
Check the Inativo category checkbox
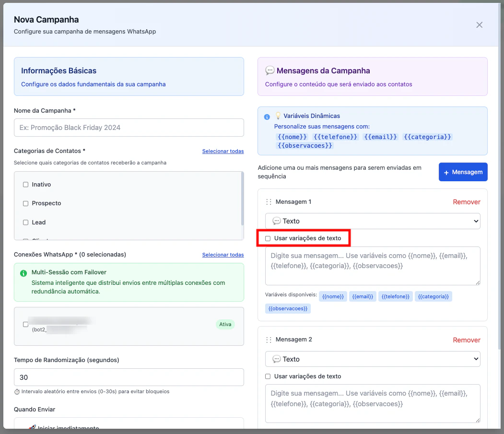coord(26,185)
